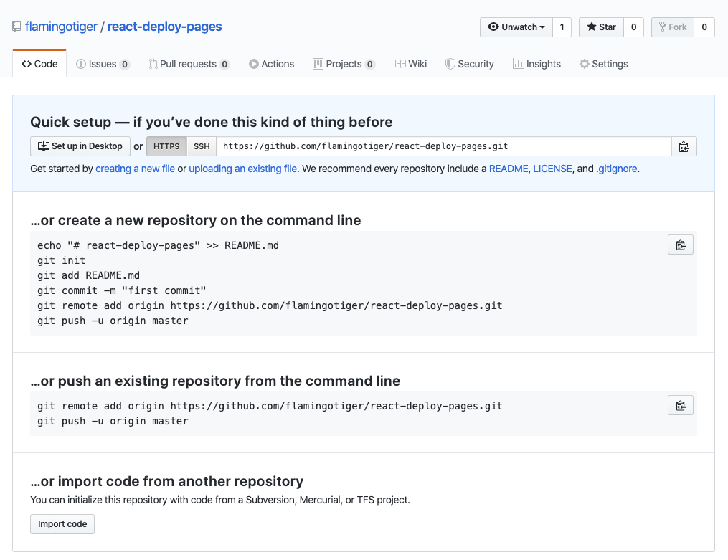
Task: Expand the Unwatch notifications dropdown
Action: 516,27
